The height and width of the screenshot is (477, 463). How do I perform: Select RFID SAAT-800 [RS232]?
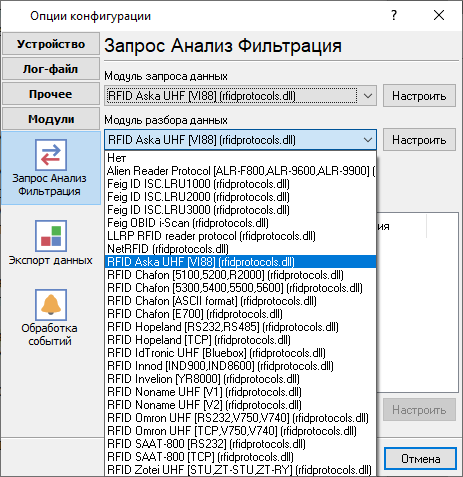tap(240, 444)
